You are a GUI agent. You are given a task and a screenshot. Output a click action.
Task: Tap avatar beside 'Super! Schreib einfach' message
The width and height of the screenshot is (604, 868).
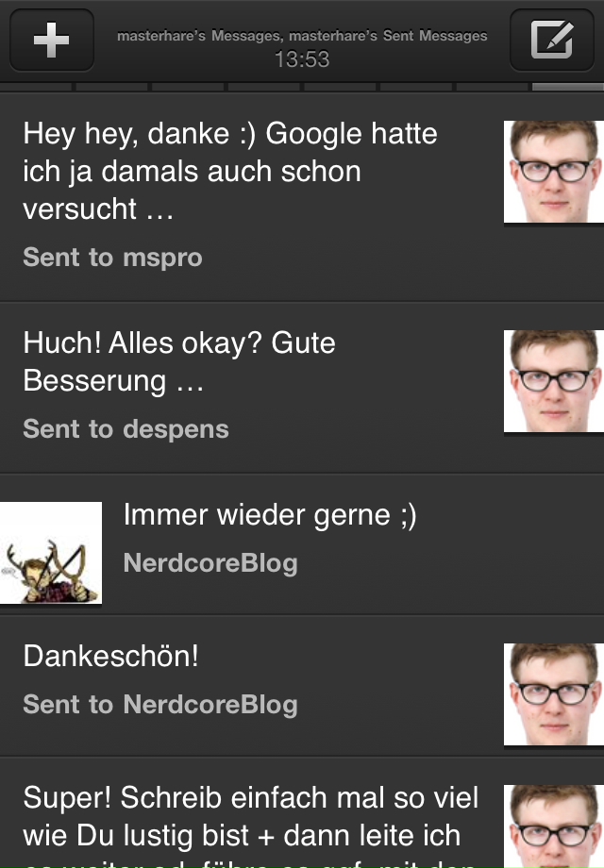(x=554, y=826)
